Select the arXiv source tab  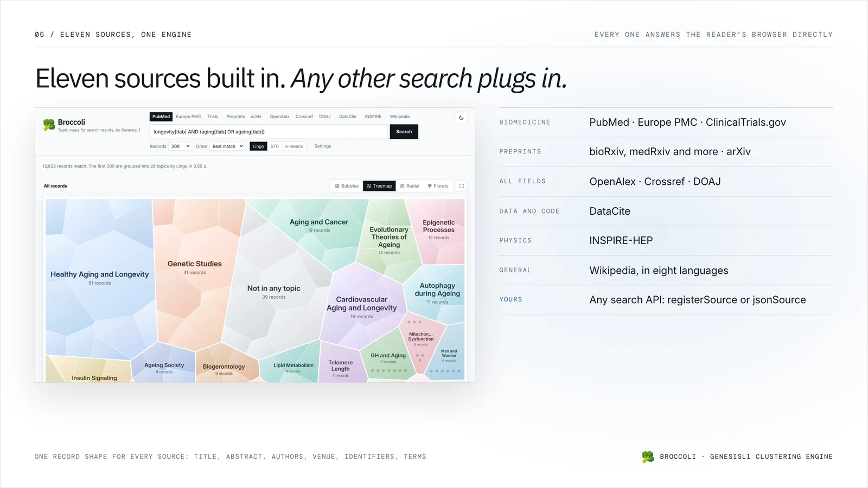(x=256, y=117)
